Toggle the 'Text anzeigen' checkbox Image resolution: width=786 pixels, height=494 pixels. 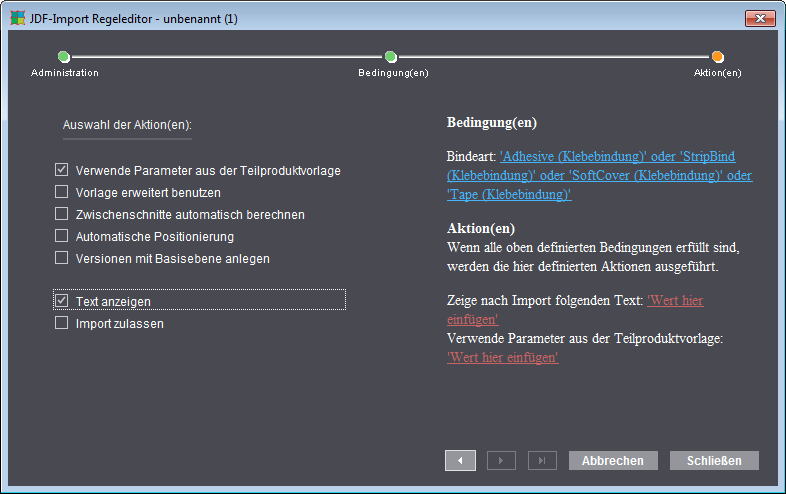pyautogui.click(x=62, y=301)
